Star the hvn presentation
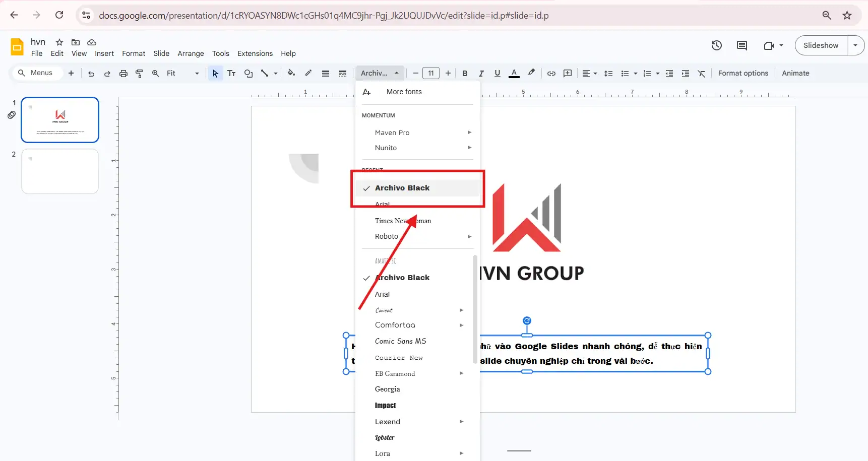This screenshot has height=461, width=868. tap(59, 42)
